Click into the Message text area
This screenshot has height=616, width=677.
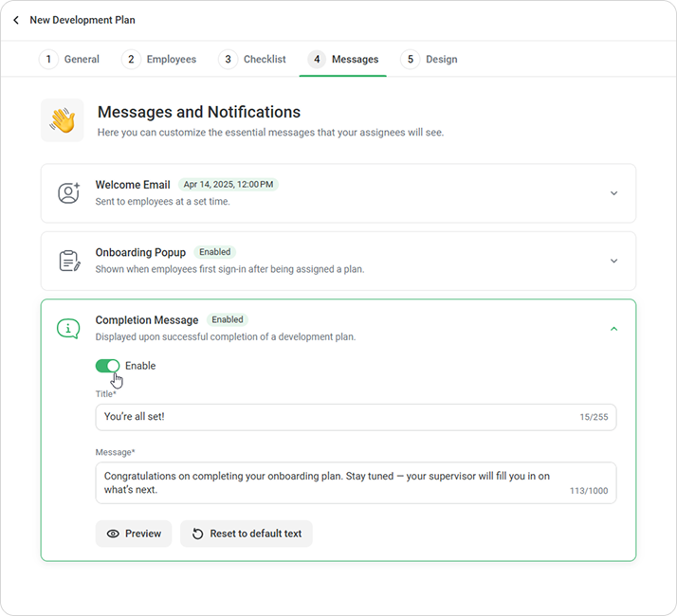pyautogui.click(x=356, y=483)
